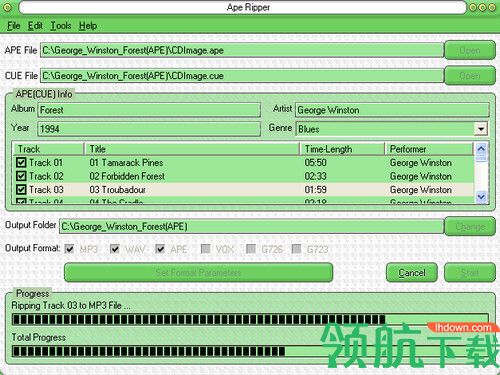Click the top-left window menu icon
Image resolution: width=500 pixels, height=375 pixels.
[x=7, y=7]
